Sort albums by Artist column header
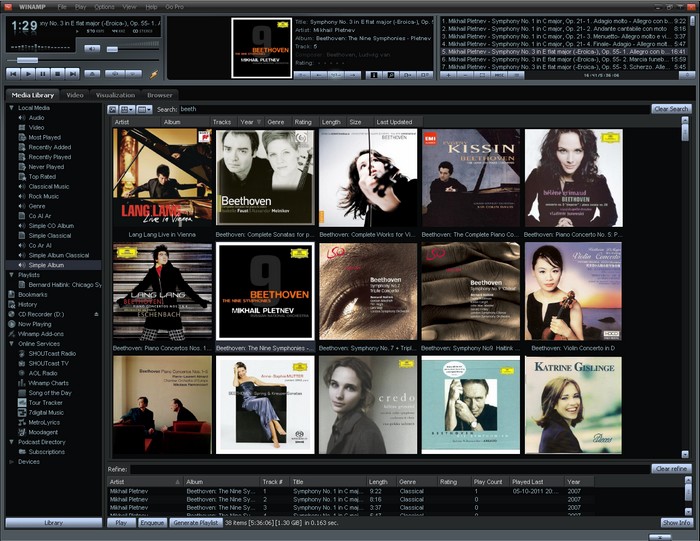Viewport: 700px width, 541px height. pos(136,122)
